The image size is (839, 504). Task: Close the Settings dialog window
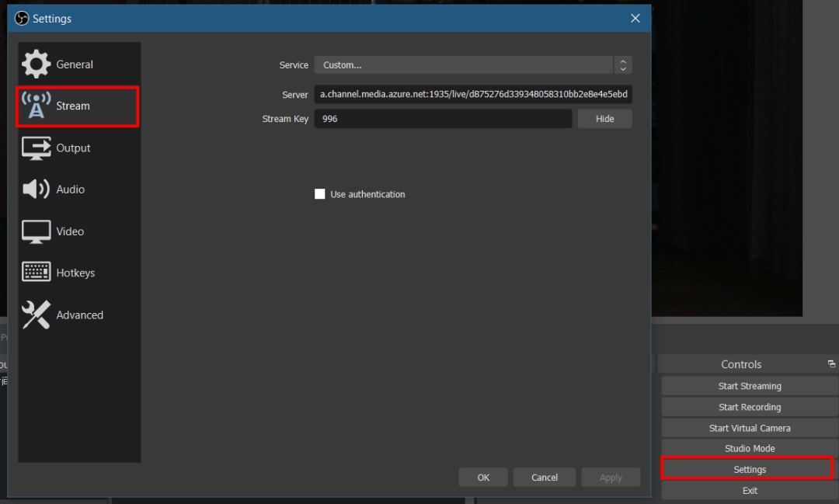pyautogui.click(x=635, y=18)
